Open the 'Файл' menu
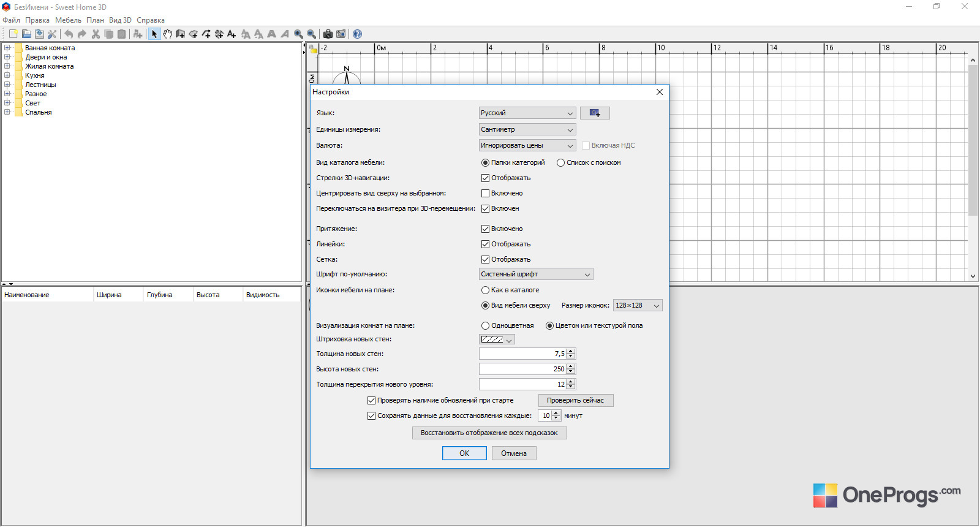The image size is (980, 527). 11,20
